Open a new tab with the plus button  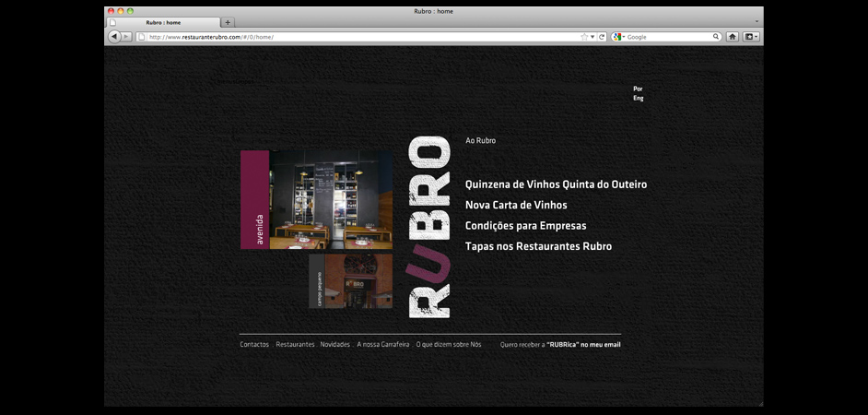(x=228, y=22)
